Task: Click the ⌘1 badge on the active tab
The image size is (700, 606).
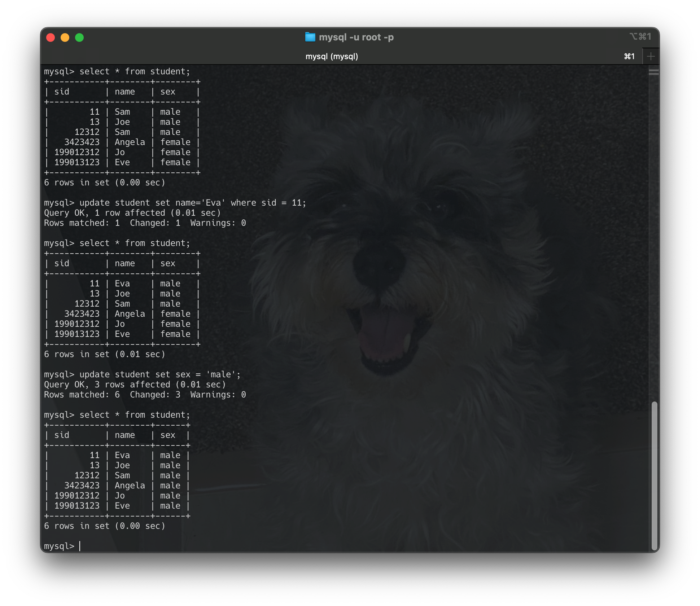Action: 629,56
